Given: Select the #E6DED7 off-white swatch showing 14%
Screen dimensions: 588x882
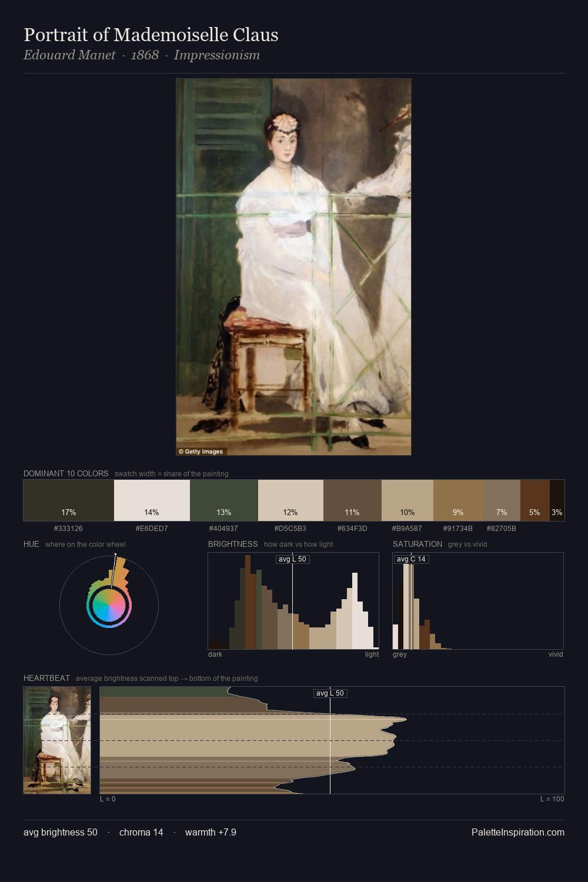Looking at the screenshot, I should tap(152, 500).
